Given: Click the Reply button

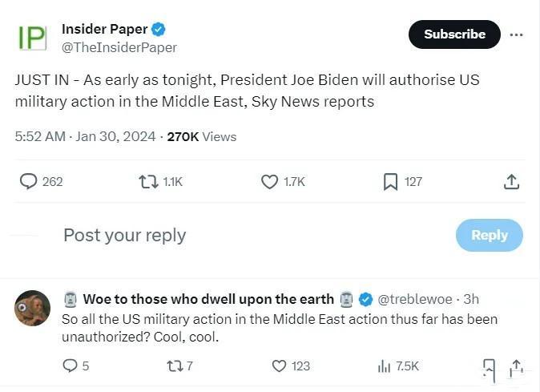Looking at the screenshot, I should click(490, 235).
